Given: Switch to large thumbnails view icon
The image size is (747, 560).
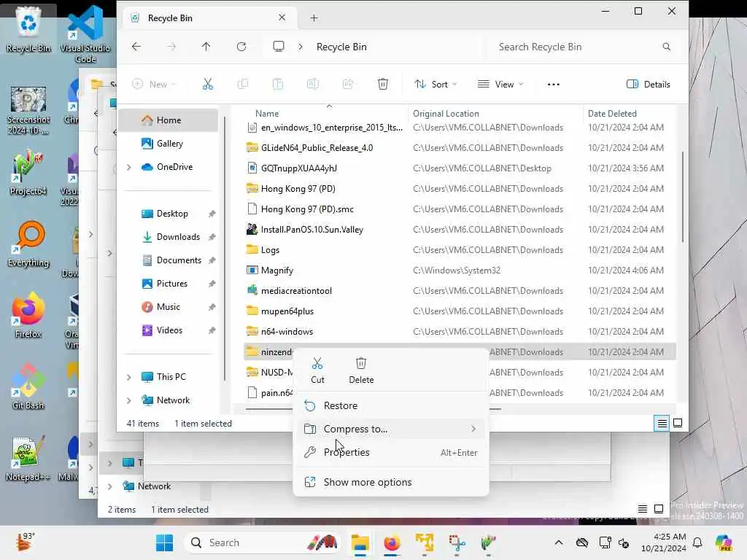Looking at the screenshot, I should click(x=678, y=423).
